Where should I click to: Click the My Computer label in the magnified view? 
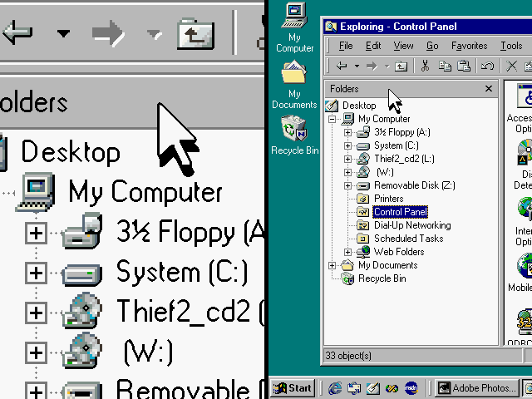coord(145,192)
